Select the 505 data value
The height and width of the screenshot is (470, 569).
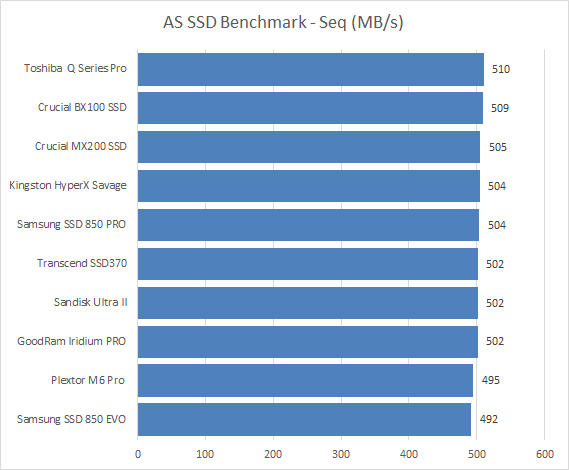pos(498,147)
